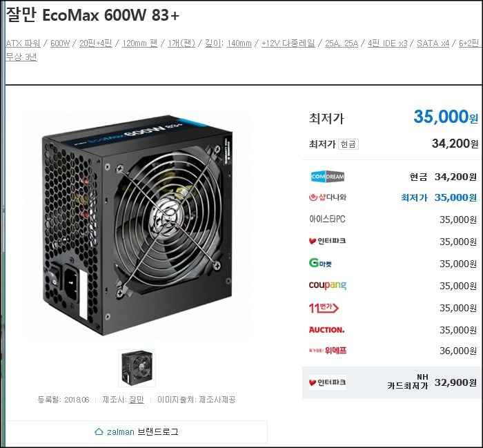This screenshot has width=483, height=448.
Task: Click the 현금 badge next to 최저가
Action: pyautogui.click(x=348, y=144)
